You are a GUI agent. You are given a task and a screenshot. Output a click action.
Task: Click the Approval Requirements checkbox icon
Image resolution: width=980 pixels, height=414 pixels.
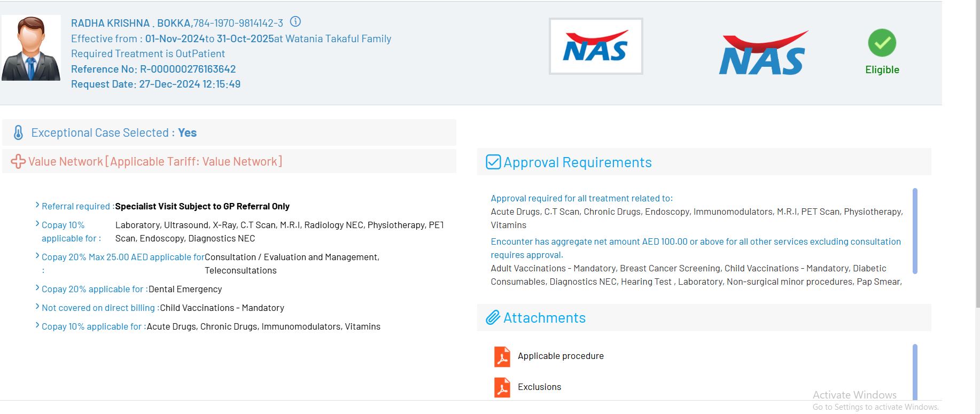click(493, 162)
